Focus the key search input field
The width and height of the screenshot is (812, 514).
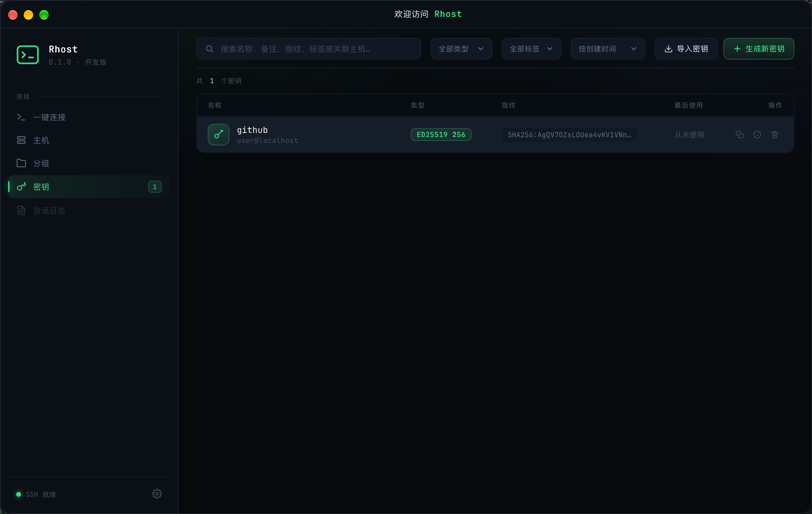point(309,49)
